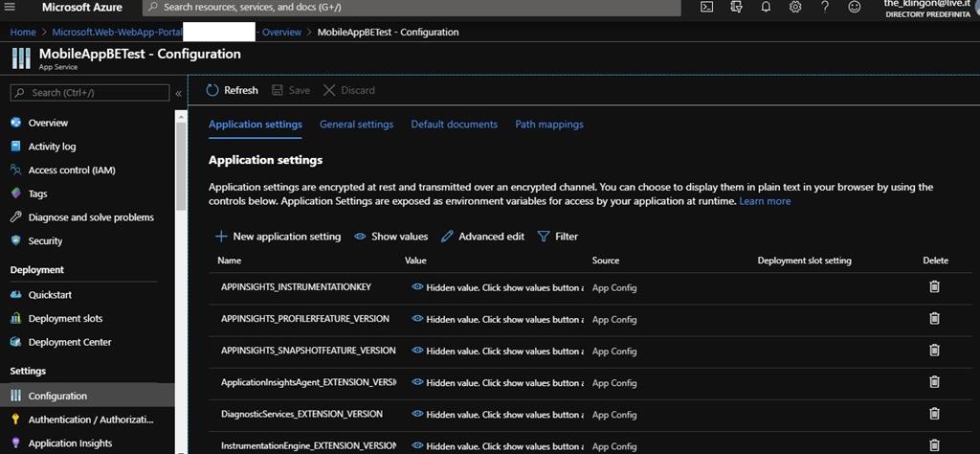Click the Discard command

348,90
